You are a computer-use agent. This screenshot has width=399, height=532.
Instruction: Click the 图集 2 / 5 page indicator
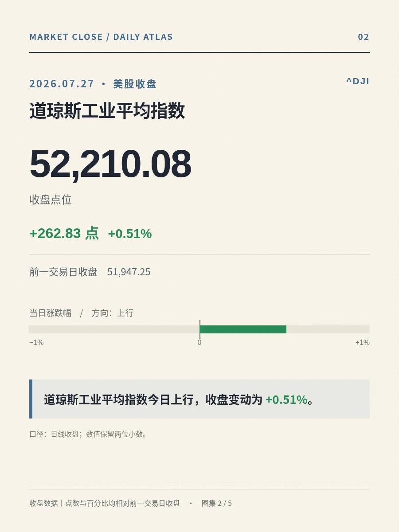[217, 503]
